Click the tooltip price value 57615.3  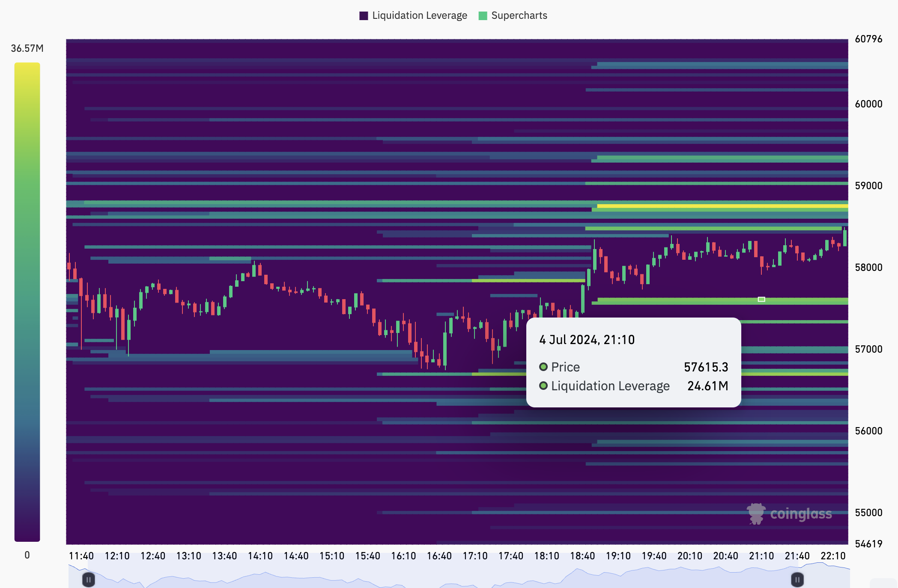click(x=706, y=367)
